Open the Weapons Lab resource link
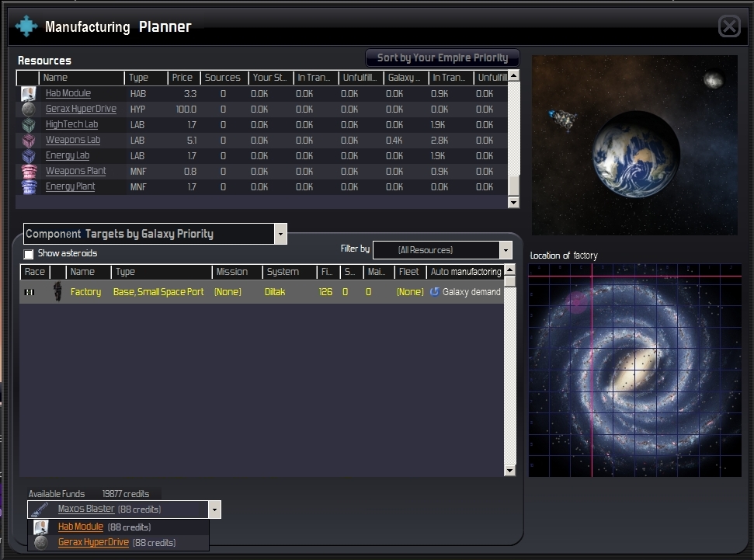The height and width of the screenshot is (560, 754). pos(72,141)
